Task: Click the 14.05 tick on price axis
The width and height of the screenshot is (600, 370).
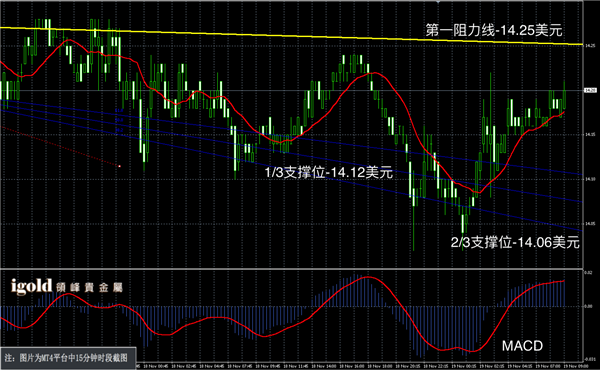Action: tap(590, 223)
